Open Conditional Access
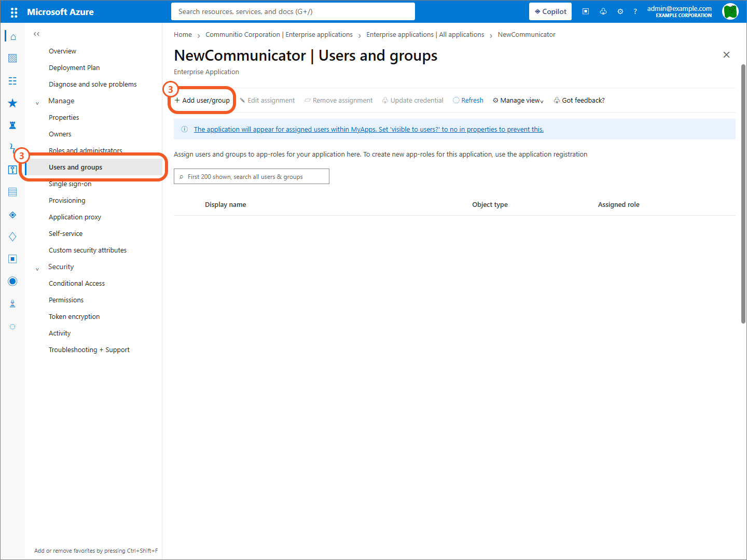The image size is (747, 560). click(x=77, y=284)
